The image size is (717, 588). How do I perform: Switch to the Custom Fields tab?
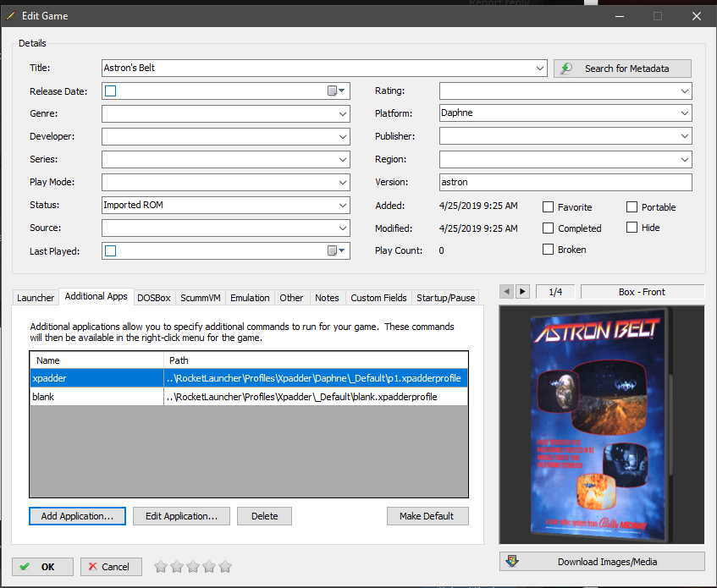378,298
